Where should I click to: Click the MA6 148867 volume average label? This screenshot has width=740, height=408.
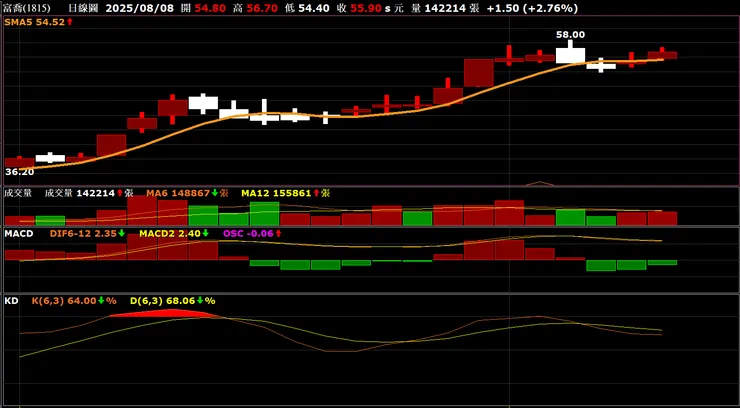click(177, 192)
